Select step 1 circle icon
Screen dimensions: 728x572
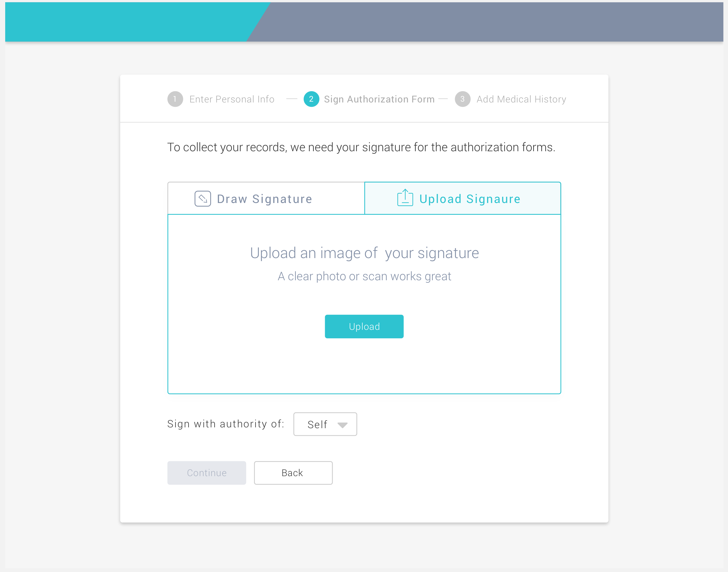[175, 99]
